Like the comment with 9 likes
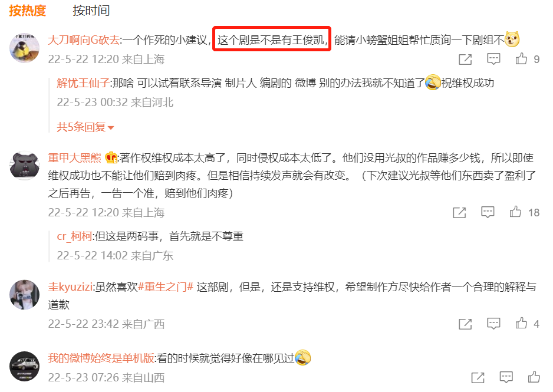553x392 pixels. (x=521, y=59)
